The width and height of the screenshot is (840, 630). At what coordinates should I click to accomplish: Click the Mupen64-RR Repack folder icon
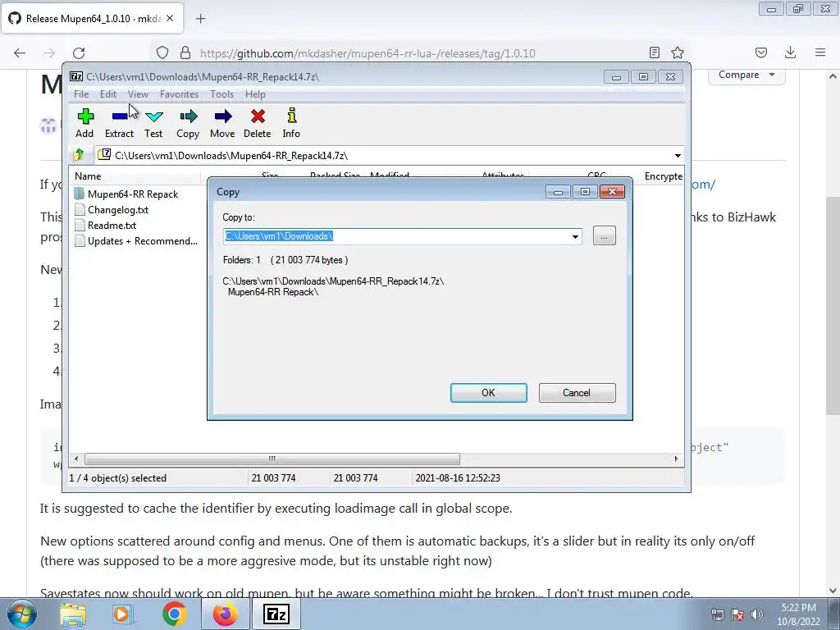(80, 194)
